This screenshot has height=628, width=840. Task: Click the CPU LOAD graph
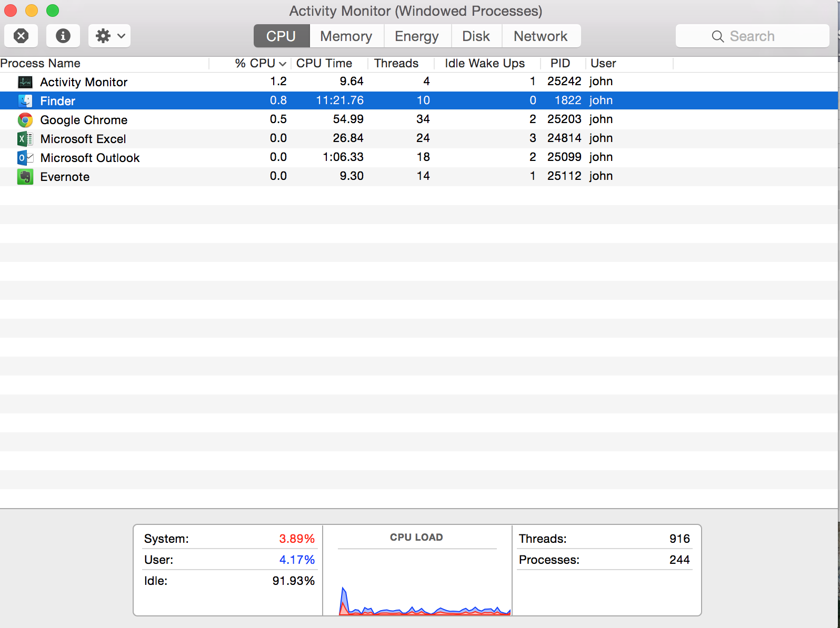tap(425, 583)
